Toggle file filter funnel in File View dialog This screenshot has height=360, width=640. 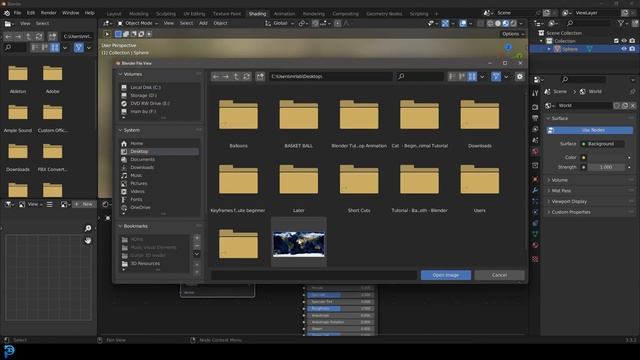(496, 76)
